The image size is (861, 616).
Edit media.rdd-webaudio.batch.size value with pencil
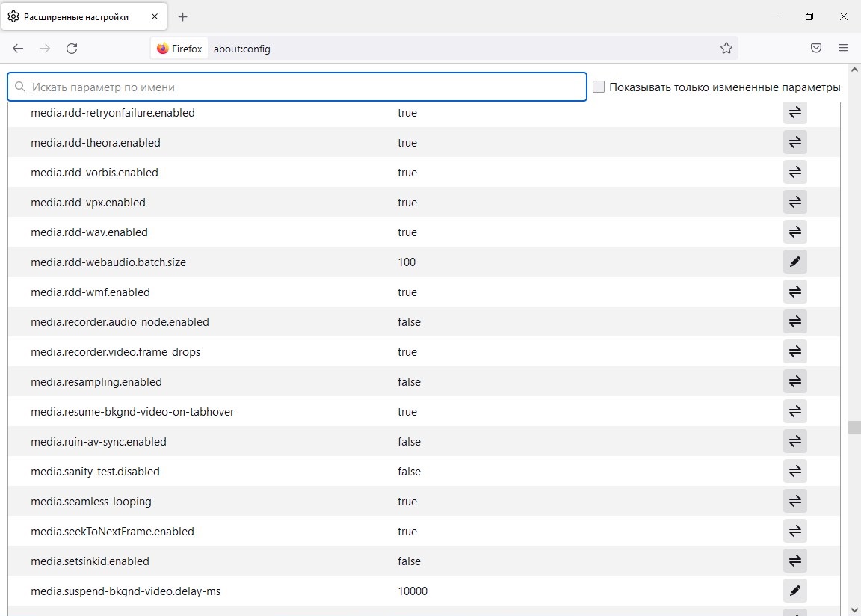tap(795, 262)
